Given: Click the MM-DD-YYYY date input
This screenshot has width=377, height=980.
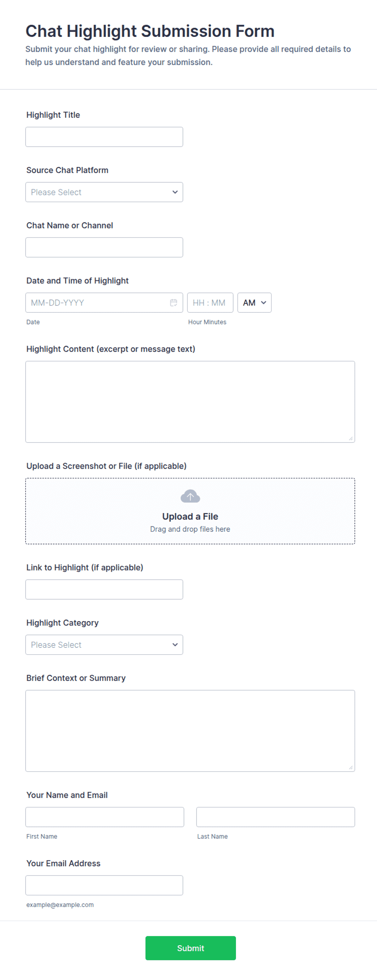Looking at the screenshot, I should point(104,303).
